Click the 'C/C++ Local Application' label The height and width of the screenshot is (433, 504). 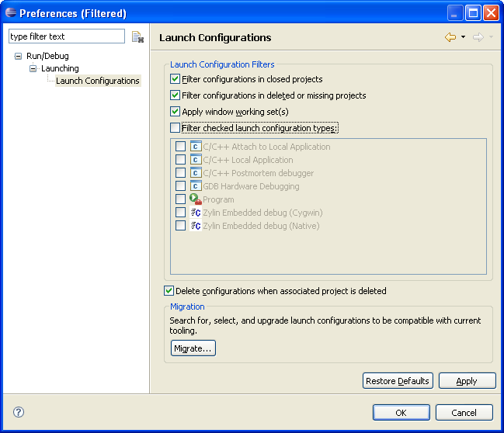point(249,160)
